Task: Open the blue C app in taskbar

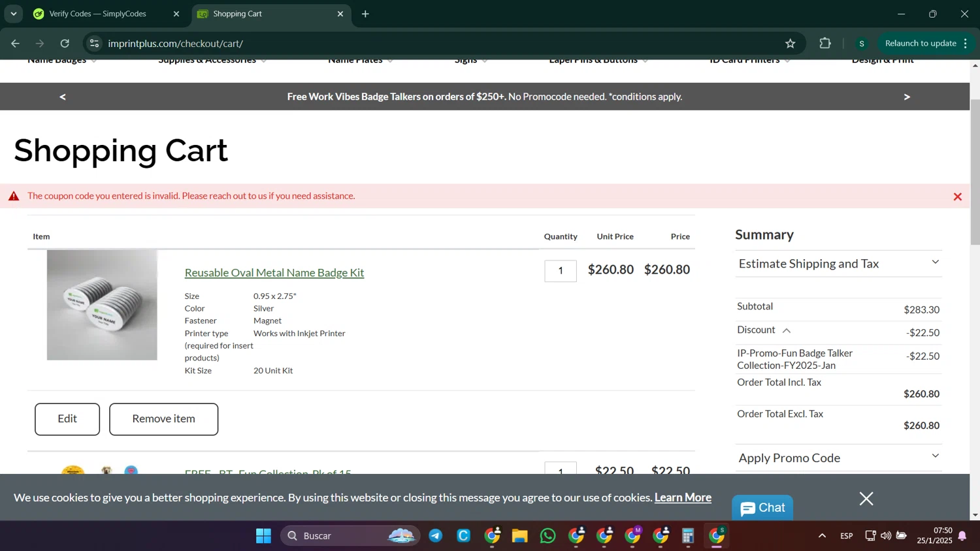Action: [x=464, y=536]
